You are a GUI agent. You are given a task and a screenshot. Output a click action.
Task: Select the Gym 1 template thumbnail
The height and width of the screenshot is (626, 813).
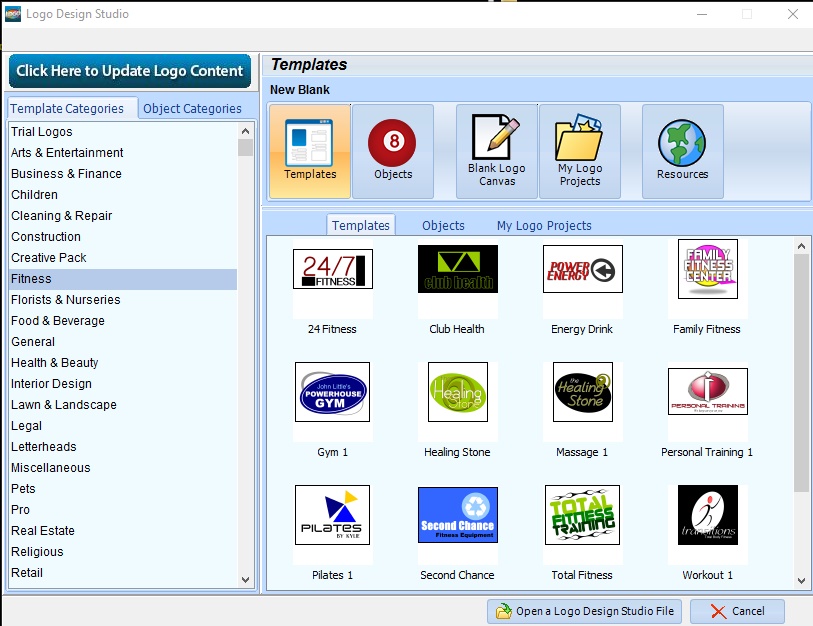pos(332,392)
